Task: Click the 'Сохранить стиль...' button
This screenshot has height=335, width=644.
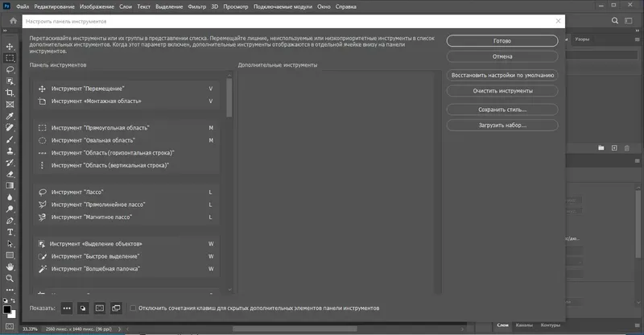Action: tap(502, 110)
